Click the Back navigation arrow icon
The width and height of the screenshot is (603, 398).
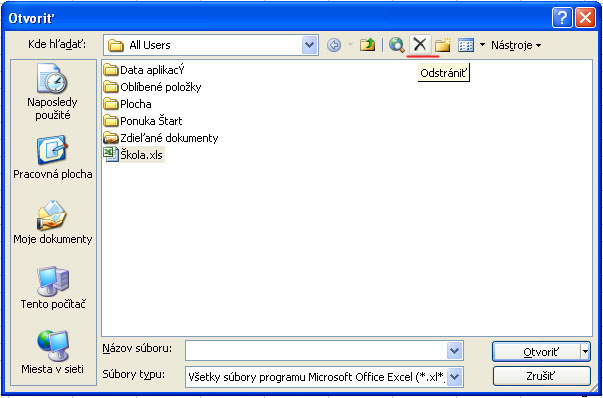(334, 45)
